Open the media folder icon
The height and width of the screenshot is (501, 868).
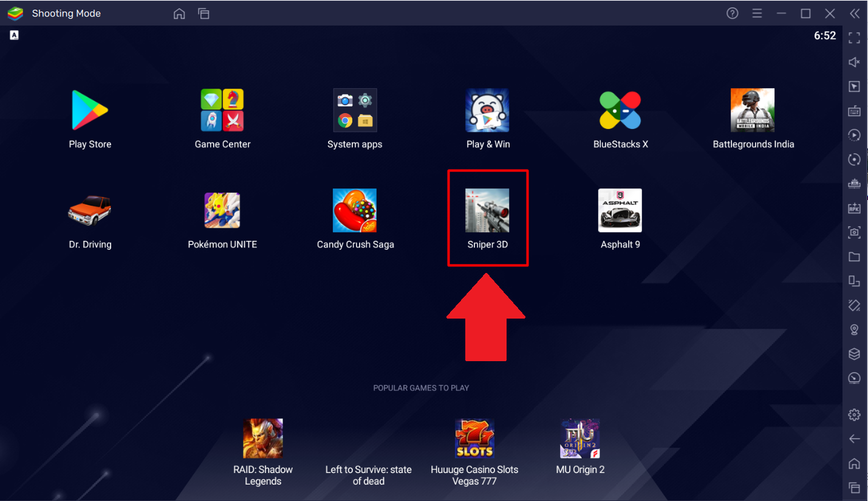[x=854, y=257]
